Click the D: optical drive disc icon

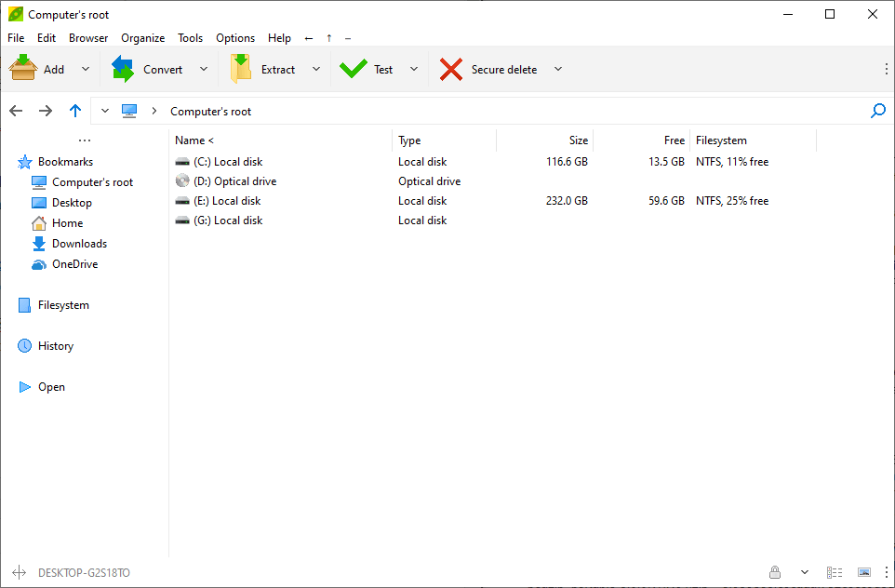pos(182,181)
